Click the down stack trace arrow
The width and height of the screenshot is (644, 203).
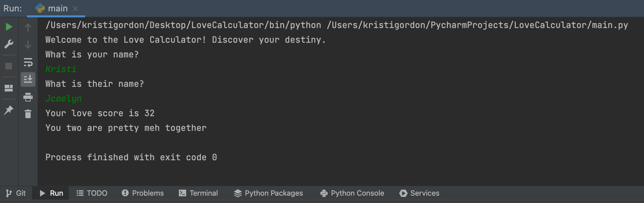click(x=28, y=44)
